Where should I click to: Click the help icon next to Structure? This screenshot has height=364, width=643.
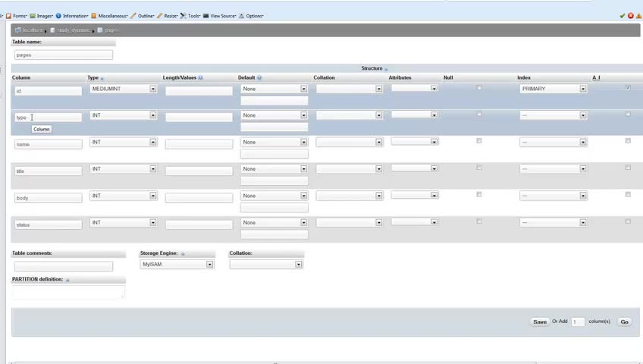pyautogui.click(x=386, y=69)
